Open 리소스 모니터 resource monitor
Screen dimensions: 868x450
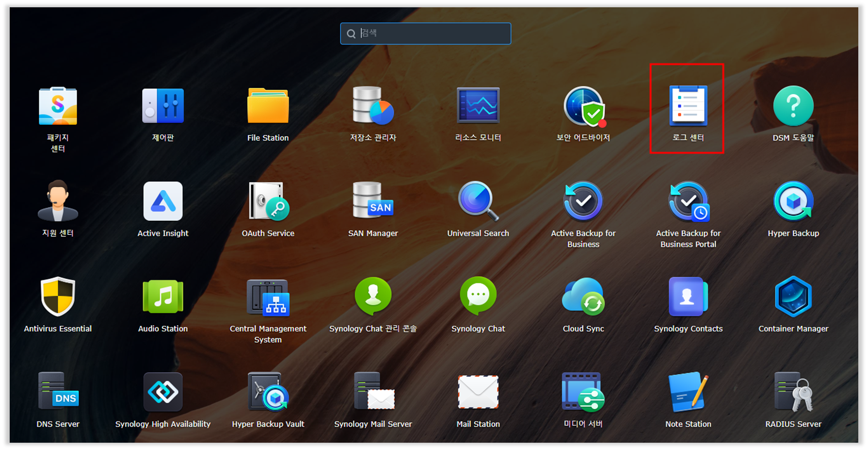click(x=478, y=106)
